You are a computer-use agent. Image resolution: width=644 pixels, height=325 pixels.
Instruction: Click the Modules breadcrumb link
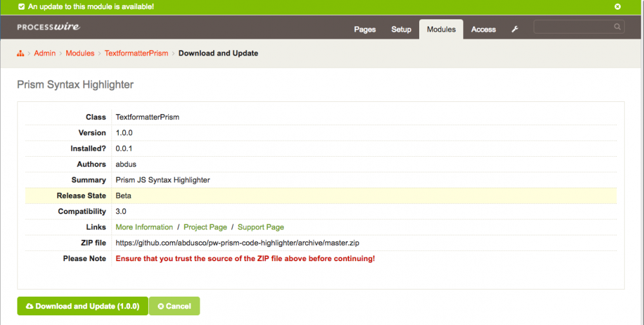pyautogui.click(x=80, y=54)
